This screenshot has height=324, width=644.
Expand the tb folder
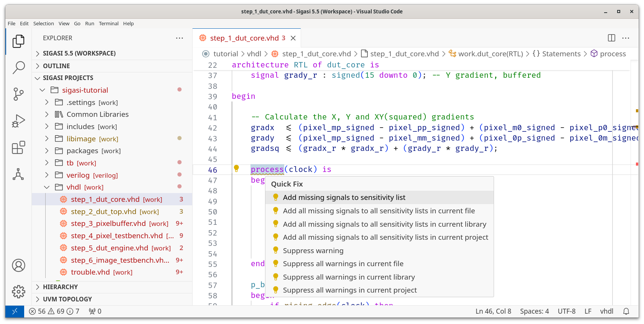[47, 163]
